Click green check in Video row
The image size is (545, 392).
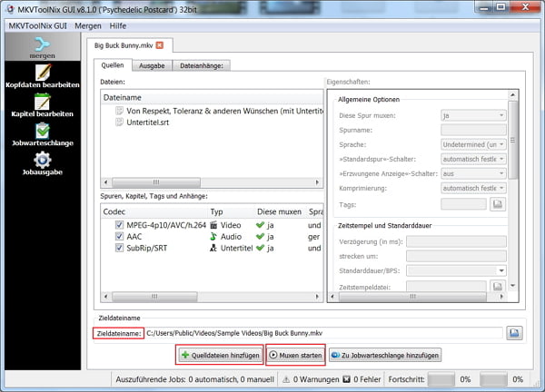point(260,225)
